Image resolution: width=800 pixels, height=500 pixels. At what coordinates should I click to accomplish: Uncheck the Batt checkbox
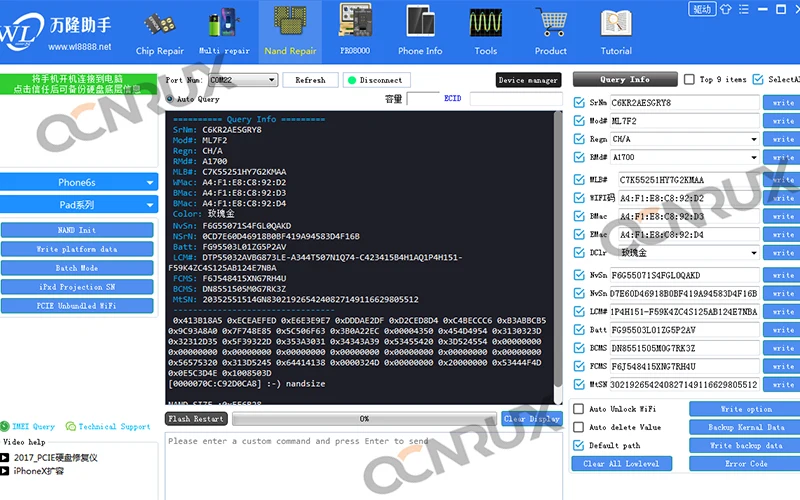coord(579,330)
